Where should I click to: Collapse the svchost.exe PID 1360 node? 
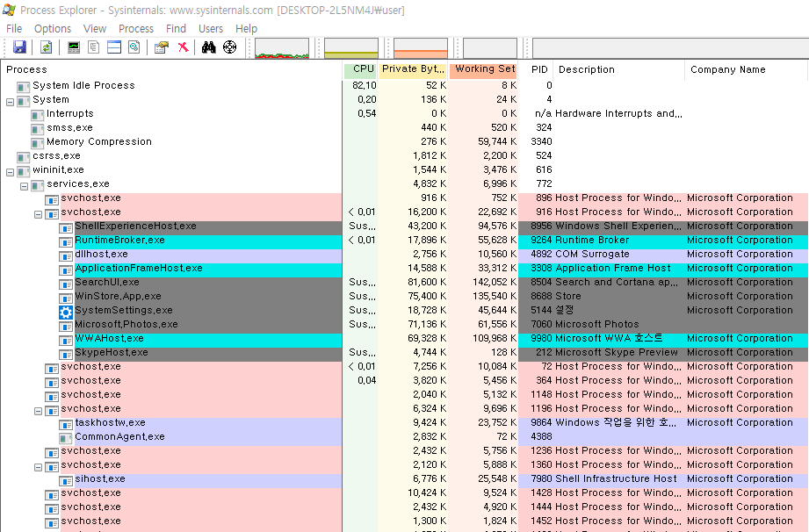38,468
